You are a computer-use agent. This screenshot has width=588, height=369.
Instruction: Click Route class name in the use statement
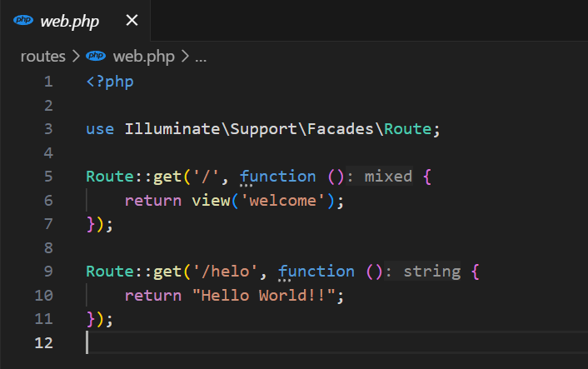tap(408, 129)
